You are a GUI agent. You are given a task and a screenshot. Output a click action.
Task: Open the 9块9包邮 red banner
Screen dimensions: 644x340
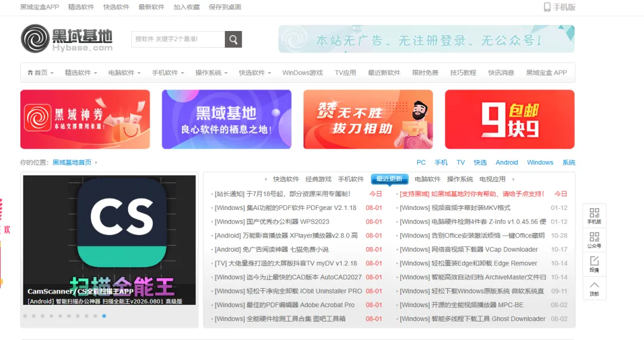(510, 119)
